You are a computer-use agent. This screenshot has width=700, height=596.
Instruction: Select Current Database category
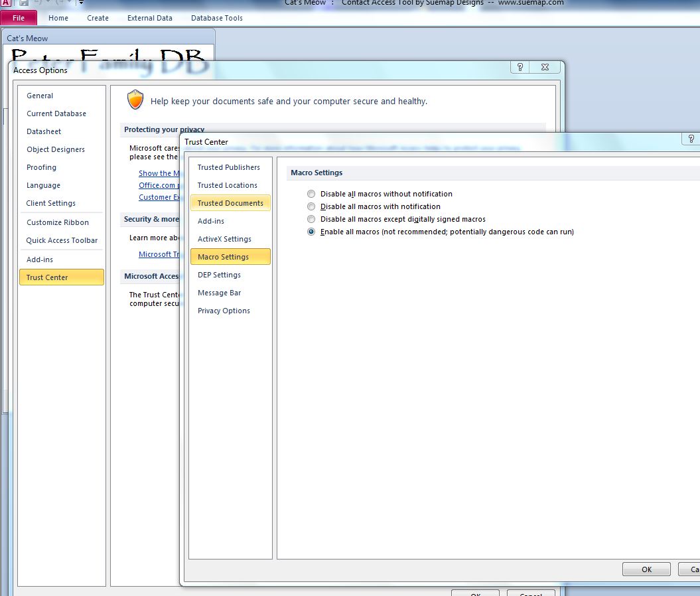point(62,113)
